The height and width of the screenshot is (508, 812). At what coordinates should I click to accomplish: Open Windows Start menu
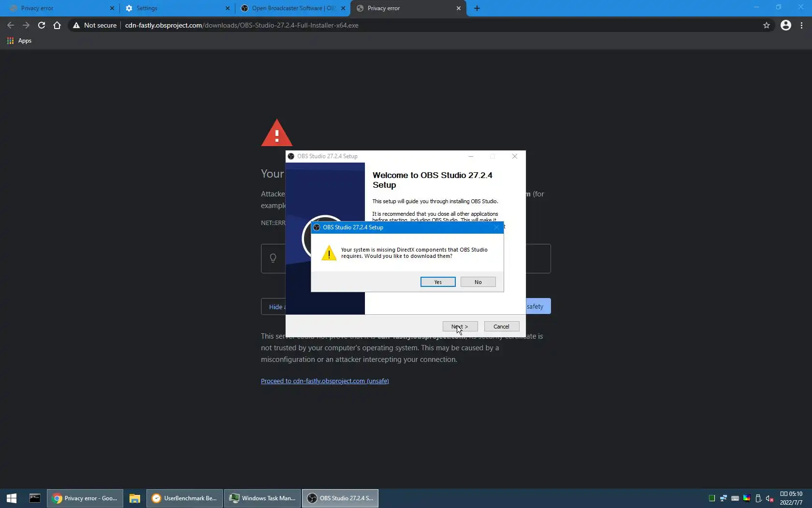[x=12, y=498]
